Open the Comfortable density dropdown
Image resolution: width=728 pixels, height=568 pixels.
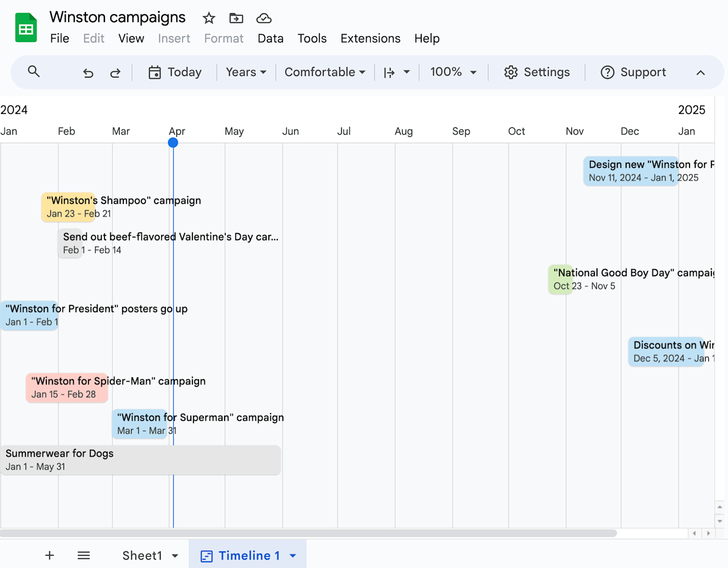[325, 72]
